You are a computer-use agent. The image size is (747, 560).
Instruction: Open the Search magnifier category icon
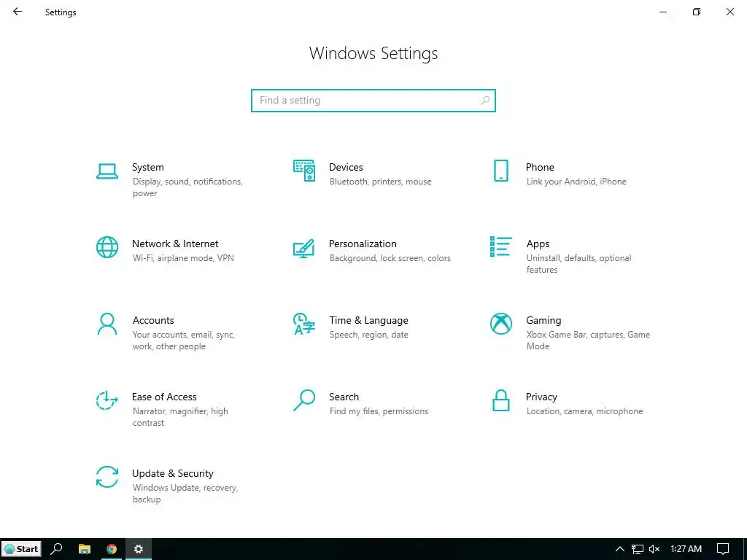[304, 400]
